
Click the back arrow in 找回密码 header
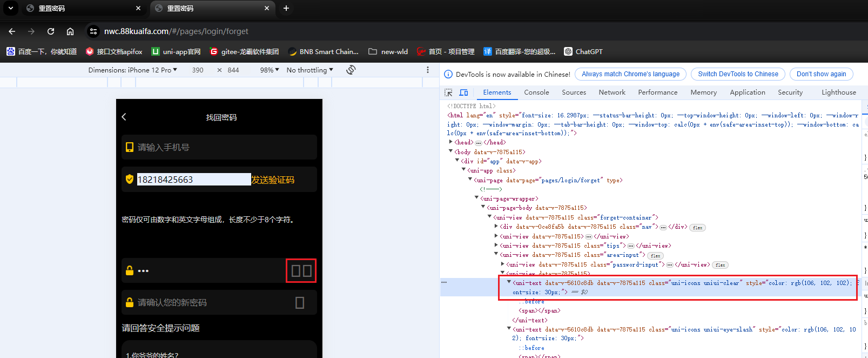coord(124,117)
